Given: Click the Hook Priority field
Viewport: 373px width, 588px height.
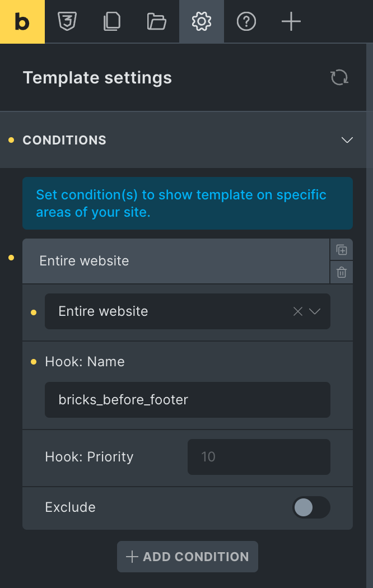Looking at the screenshot, I should [x=259, y=457].
